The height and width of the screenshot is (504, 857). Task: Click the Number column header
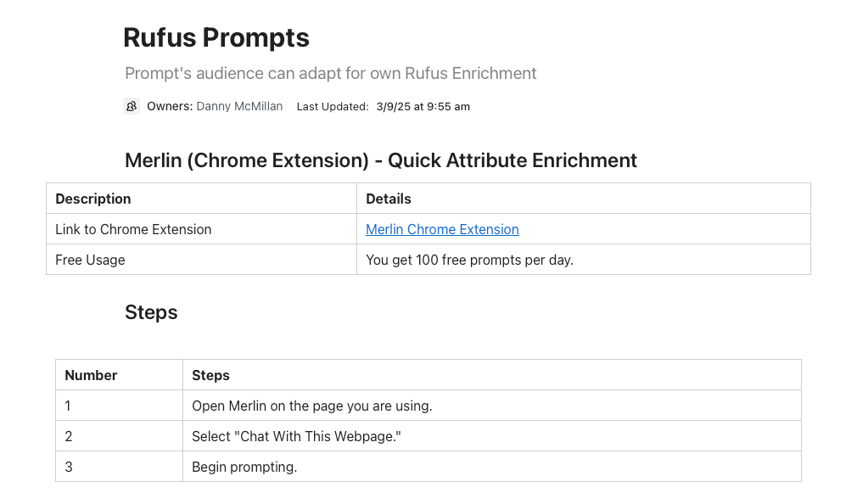click(x=91, y=375)
